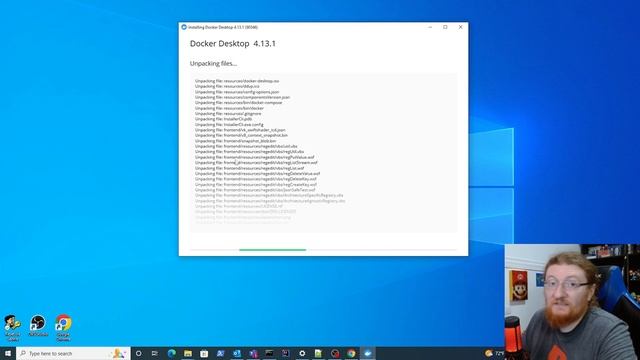This screenshot has width=640, height=360.
Task: Maximize the Docker Desktop installer window
Action: tap(445, 27)
